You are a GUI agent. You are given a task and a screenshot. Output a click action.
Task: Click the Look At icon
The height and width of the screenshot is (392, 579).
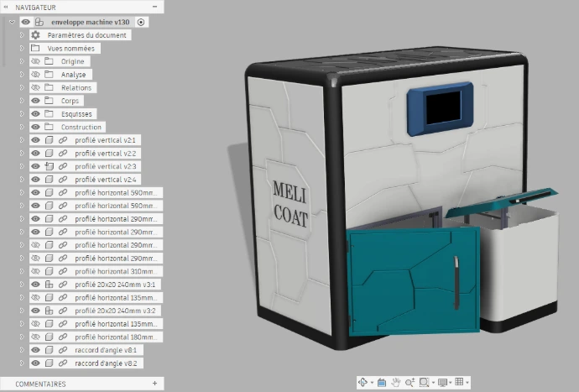tap(381, 382)
